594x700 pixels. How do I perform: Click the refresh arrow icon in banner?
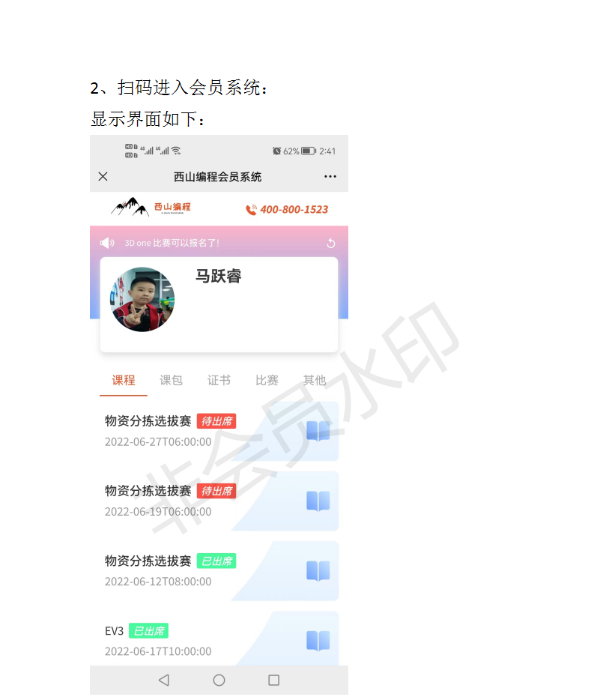point(330,243)
